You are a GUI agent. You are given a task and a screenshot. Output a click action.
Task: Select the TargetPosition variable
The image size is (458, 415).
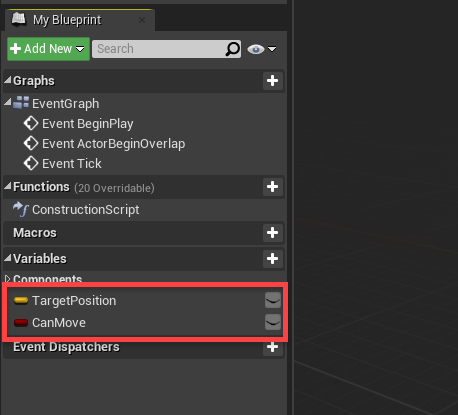74,301
